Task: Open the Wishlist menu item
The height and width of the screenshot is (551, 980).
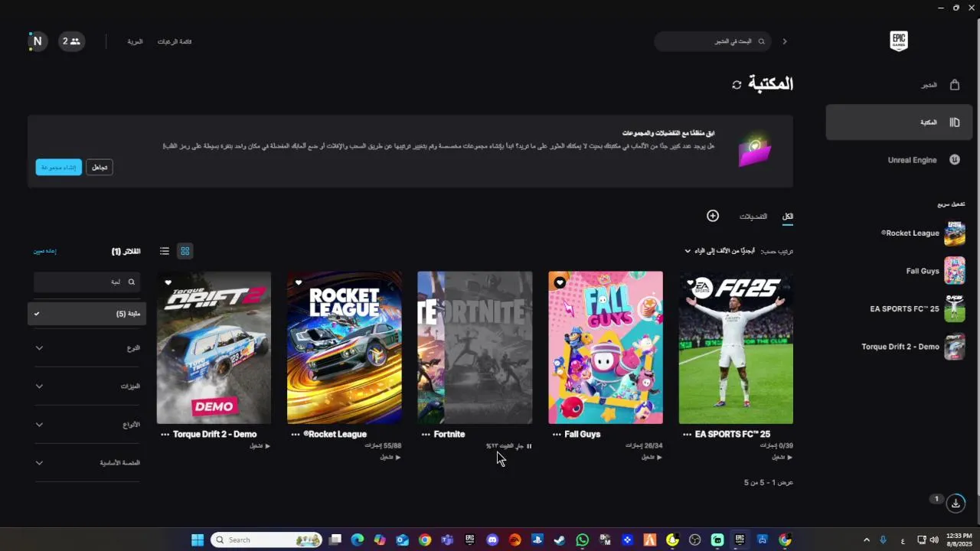Action: click(175, 41)
